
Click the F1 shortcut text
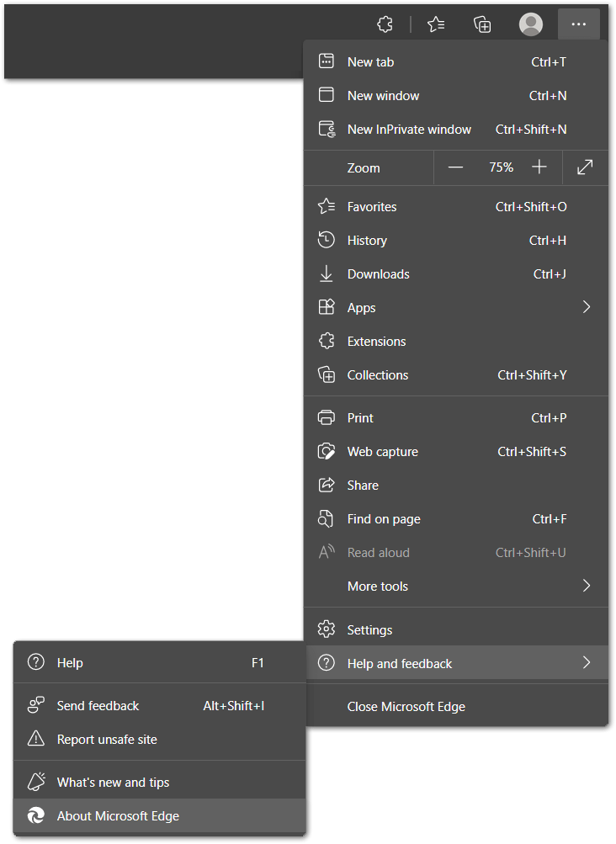258,662
